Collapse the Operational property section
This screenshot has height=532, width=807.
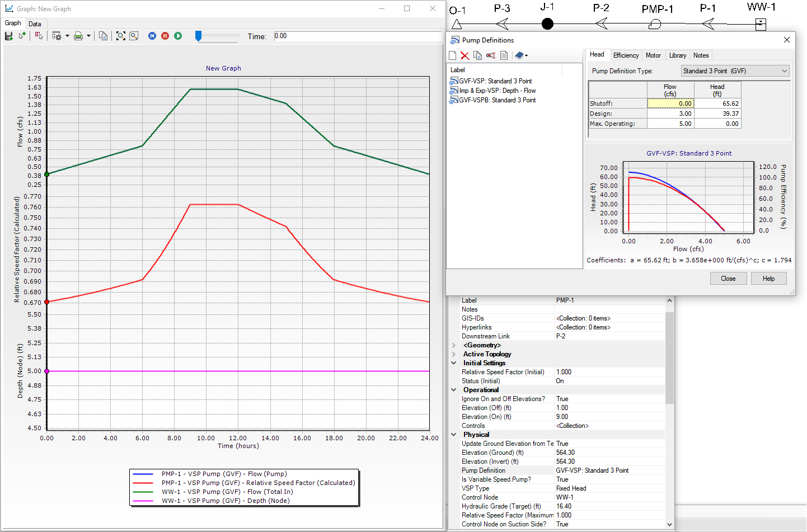pos(454,390)
